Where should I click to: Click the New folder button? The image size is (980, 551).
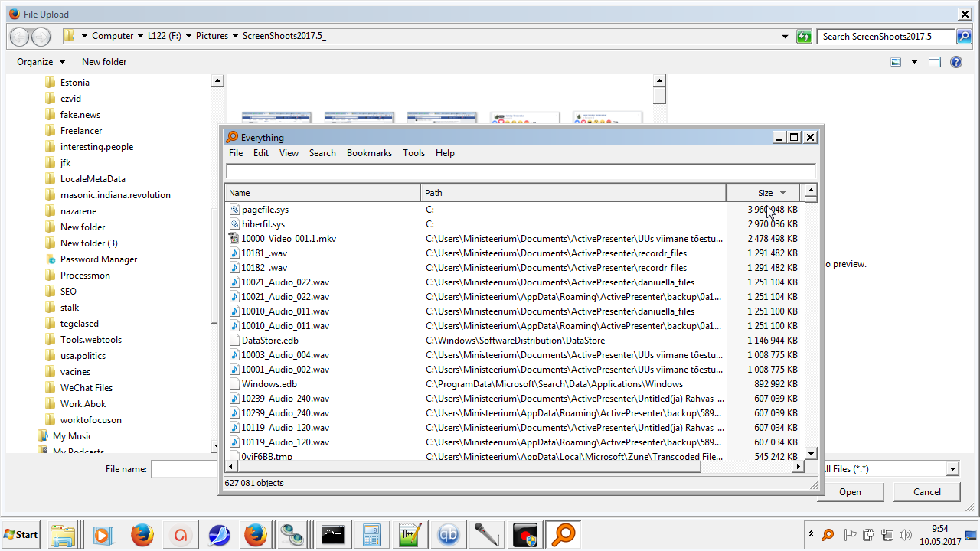click(104, 62)
